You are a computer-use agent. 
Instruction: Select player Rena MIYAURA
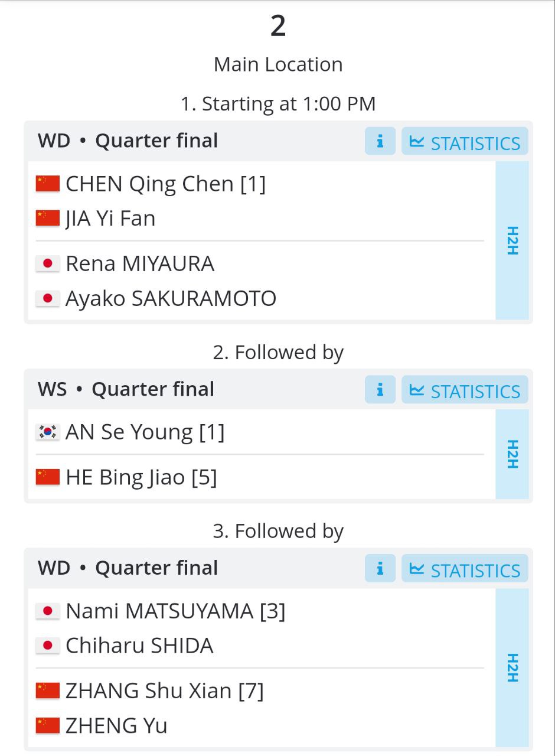(x=140, y=264)
